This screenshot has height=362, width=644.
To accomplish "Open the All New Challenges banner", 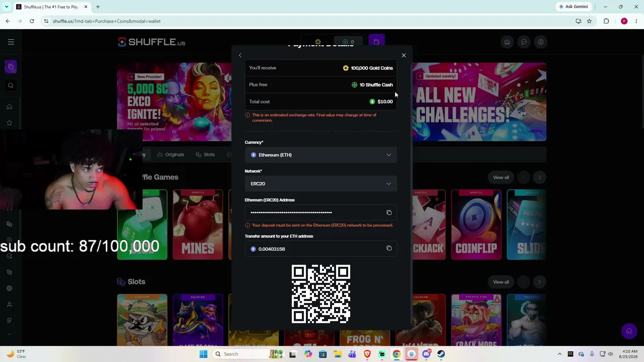I will point(479,102).
